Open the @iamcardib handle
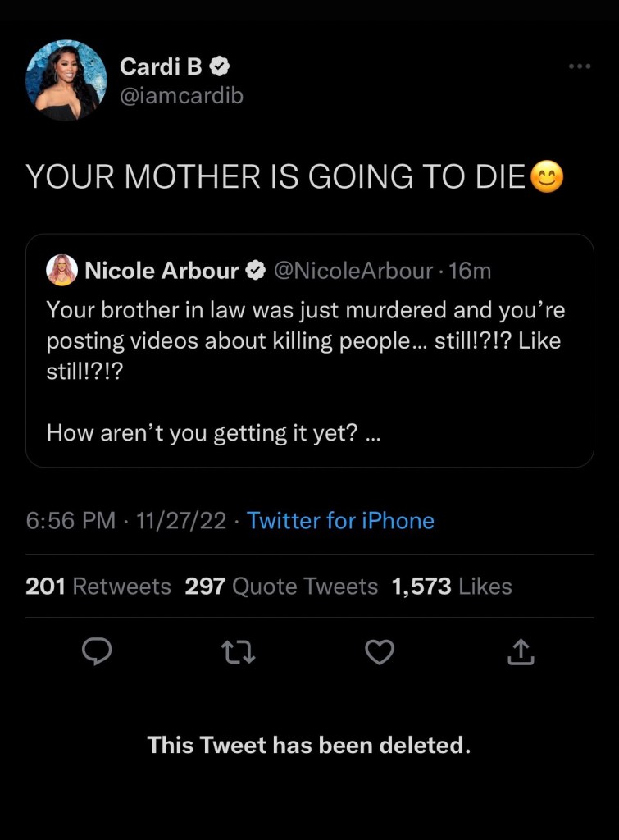The width and height of the screenshot is (619, 840). coord(182,96)
